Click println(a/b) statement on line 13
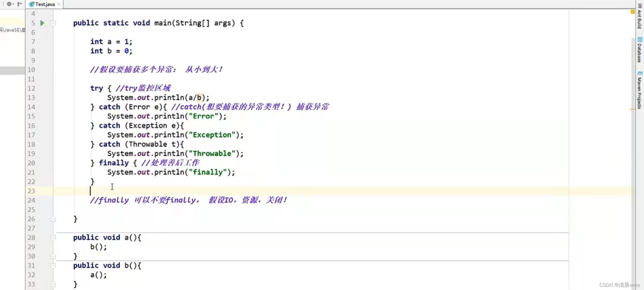This screenshot has height=290, width=644. (x=158, y=98)
